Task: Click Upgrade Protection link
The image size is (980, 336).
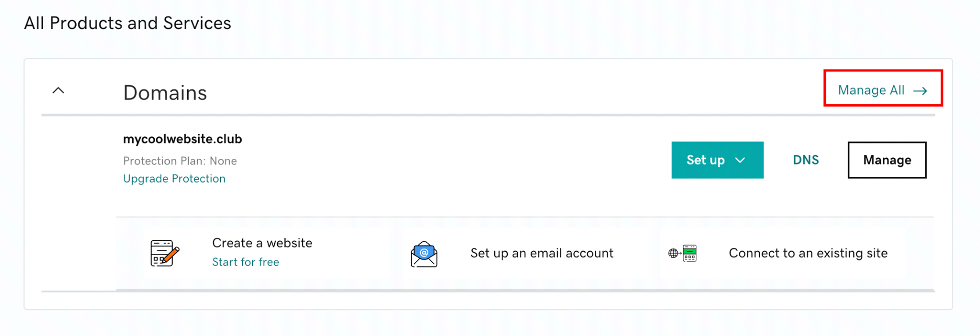Action: (174, 178)
